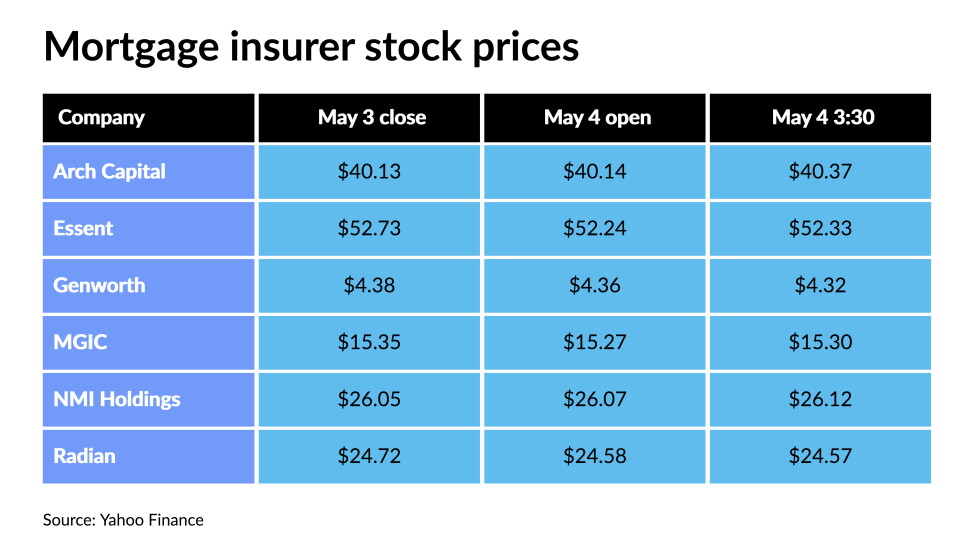Select the May 4 3:30 header
Image resolution: width=978 pixels, height=550 pixels.
click(820, 118)
